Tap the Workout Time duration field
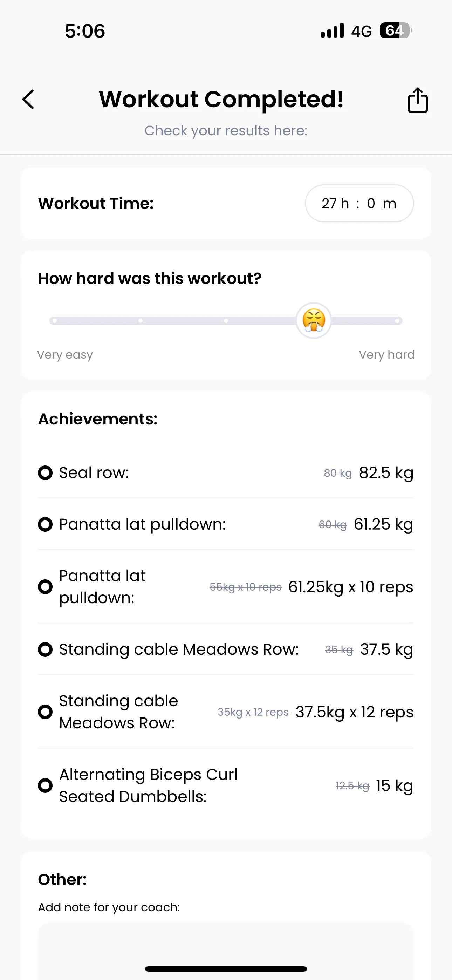452x980 pixels. point(359,204)
